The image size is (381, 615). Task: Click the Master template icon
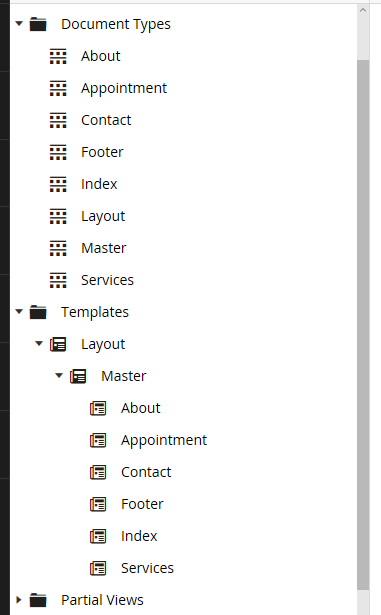point(78,376)
